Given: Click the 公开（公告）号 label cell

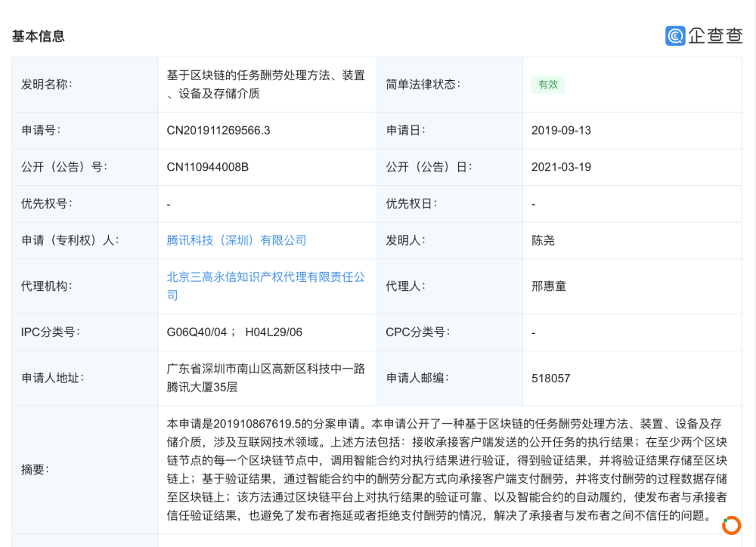Looking at the screenshot, I should click(85, 167).
